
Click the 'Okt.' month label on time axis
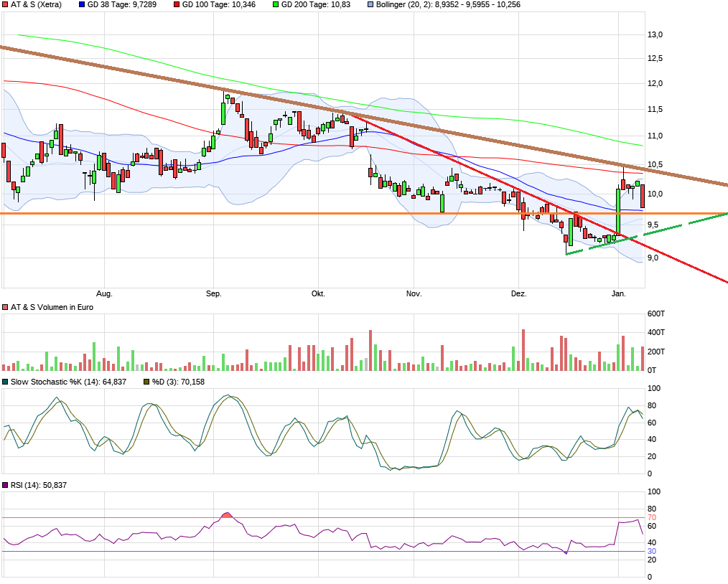[x=318, y=293]
